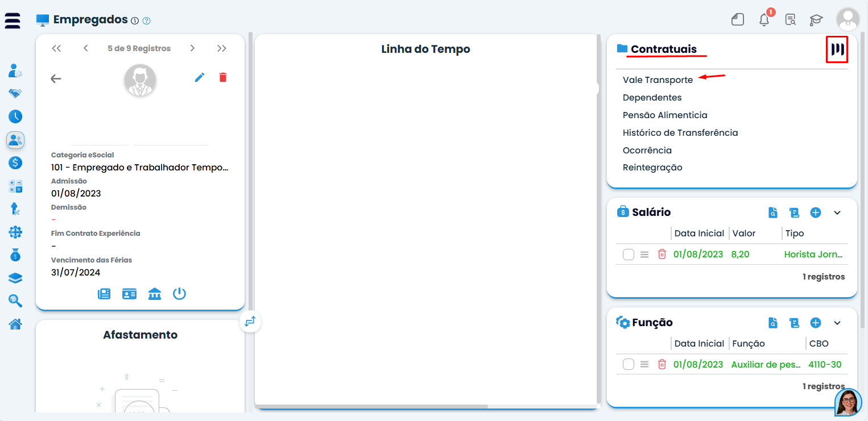Open the clock sidebar icon
The height and width of the screenshot is (421, 868).
[15, 116]
